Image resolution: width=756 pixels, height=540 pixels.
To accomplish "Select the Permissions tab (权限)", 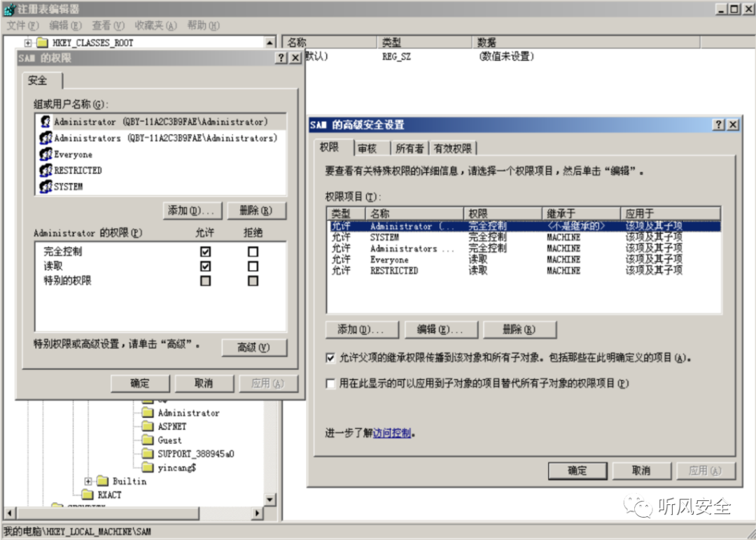I will click(334, 148).
